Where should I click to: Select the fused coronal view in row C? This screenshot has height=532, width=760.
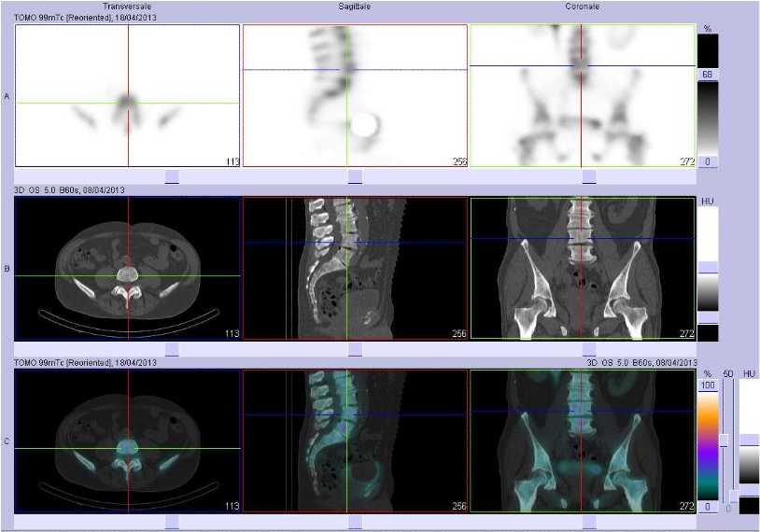pos(583,441)
